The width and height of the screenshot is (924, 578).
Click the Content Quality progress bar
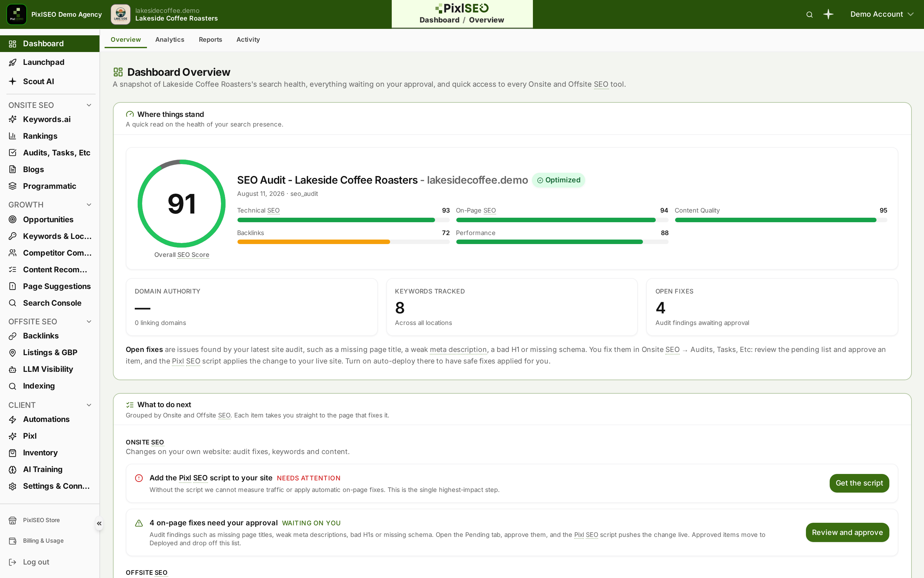pyautogui.click(x=781, y=220)
